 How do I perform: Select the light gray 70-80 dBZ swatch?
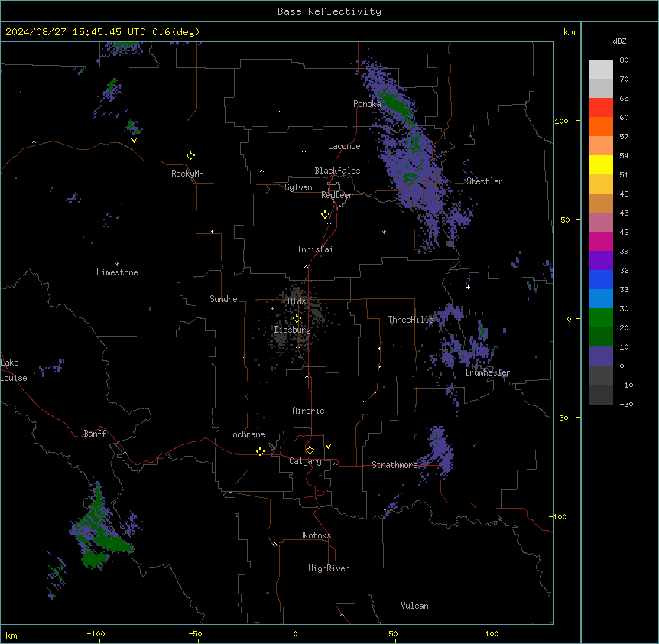click(601, 70)
